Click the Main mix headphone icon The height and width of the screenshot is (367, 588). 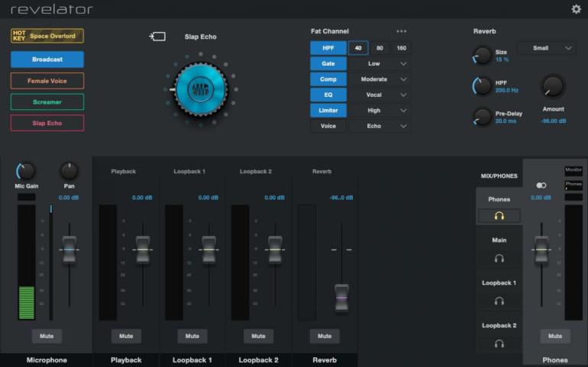tap(499, 259)
